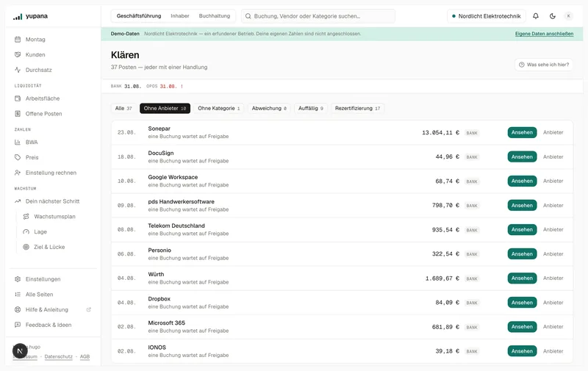The width and height of the screenshot is (588, 371).
Task: Click Ansehen for Personio
Action: [522, 254]
